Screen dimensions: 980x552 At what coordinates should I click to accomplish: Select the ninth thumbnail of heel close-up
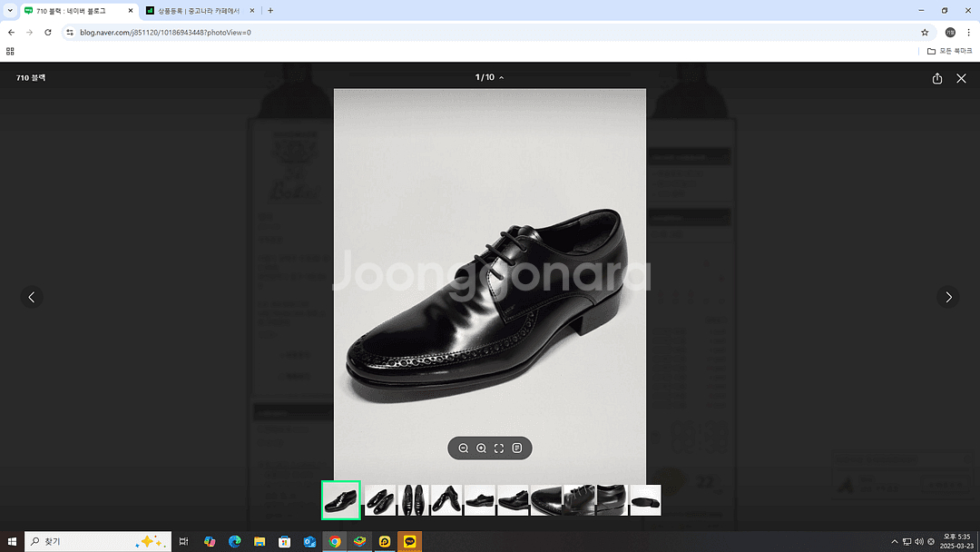(612, 500)
